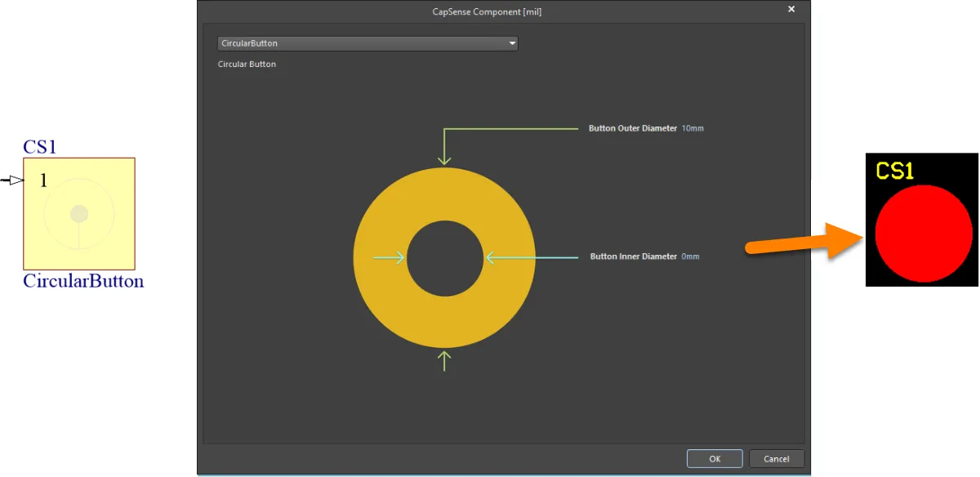Viewport: 980px width, 477px height.
Task: Confirm the dialog with OK
Action: coord(715,459)
